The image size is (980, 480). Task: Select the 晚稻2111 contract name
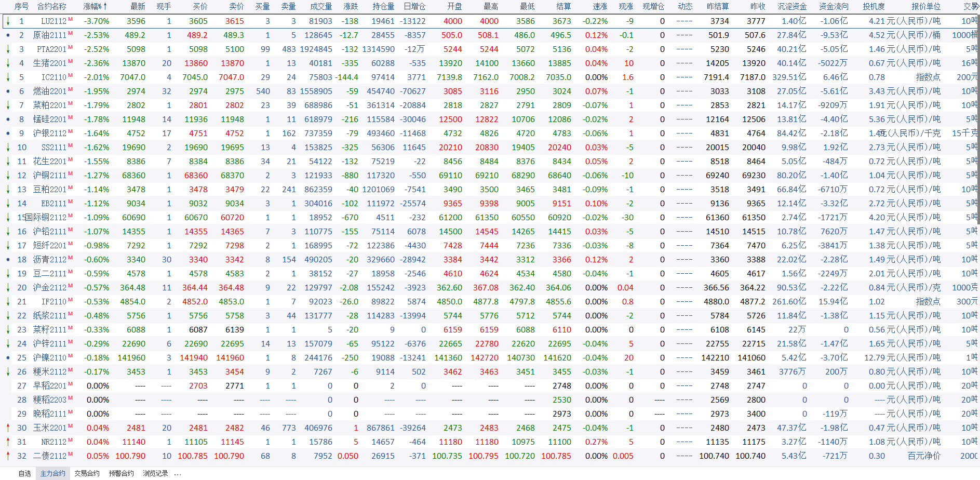tap(50, 414)
